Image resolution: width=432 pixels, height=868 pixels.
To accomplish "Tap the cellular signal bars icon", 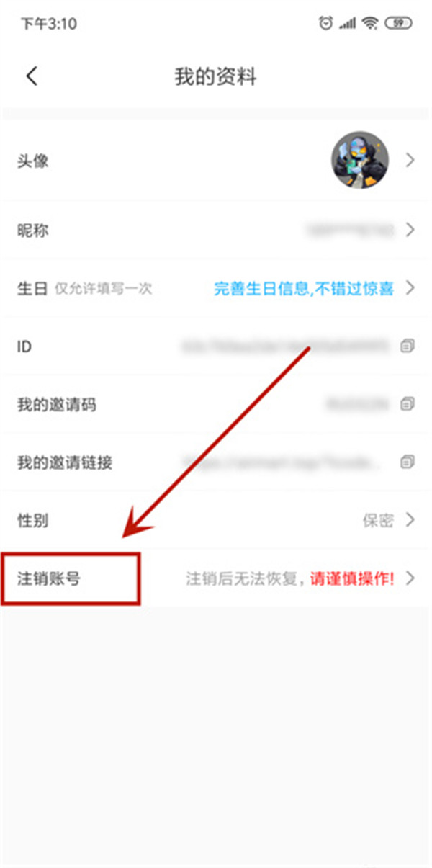I will tap(348, 24).
